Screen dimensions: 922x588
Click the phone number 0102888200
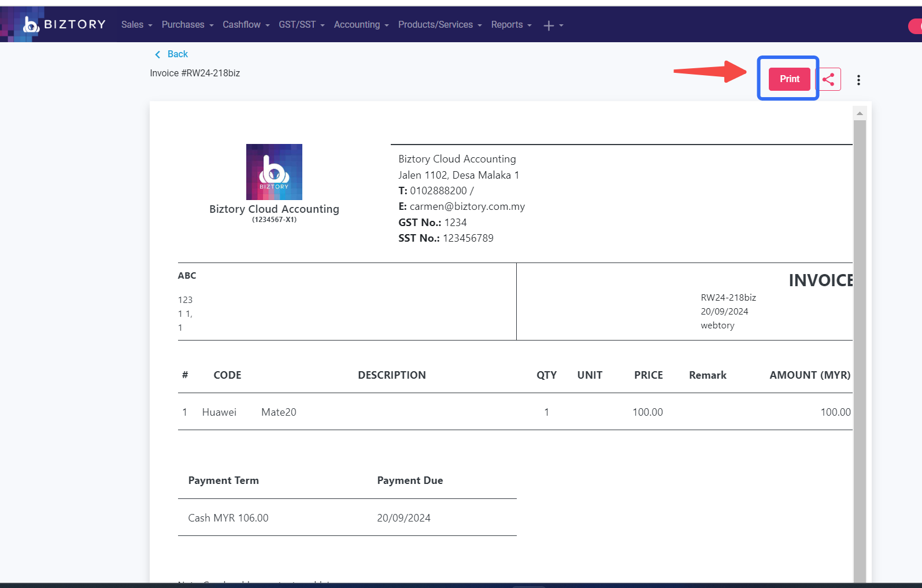click(x=438, y=191)
